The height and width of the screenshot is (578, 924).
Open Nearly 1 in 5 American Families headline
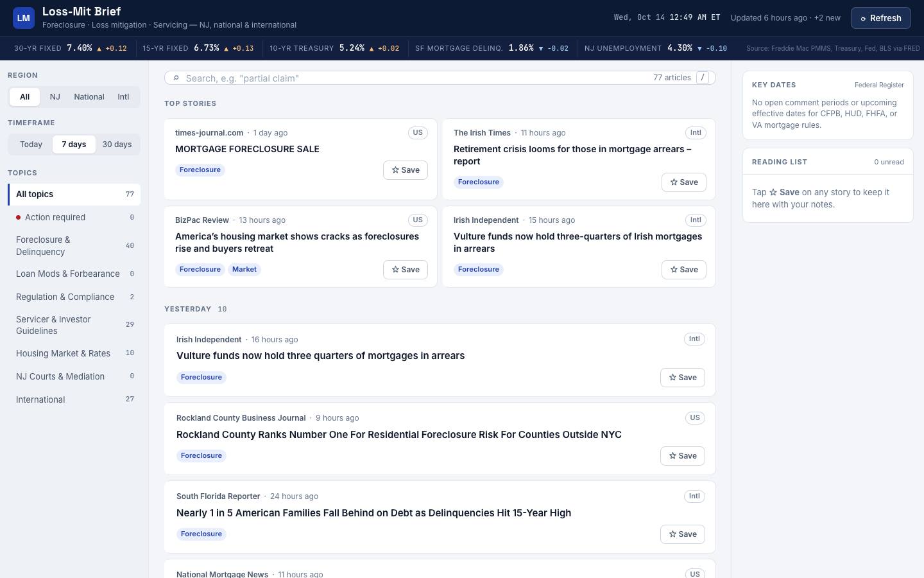pyautogui.click(x=373, y=513)
